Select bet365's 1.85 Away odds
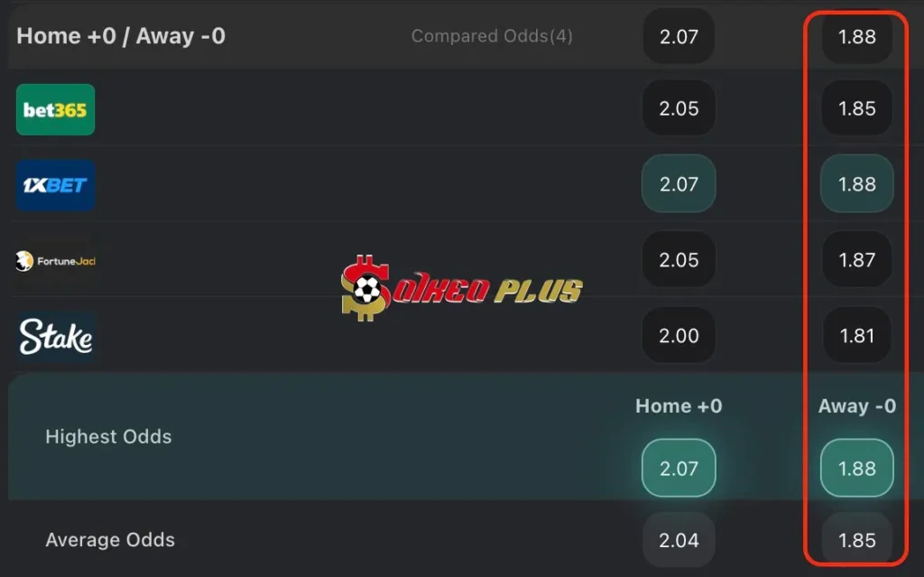The height and width of the screenshot is (577, 924). (x=855, y=109)
